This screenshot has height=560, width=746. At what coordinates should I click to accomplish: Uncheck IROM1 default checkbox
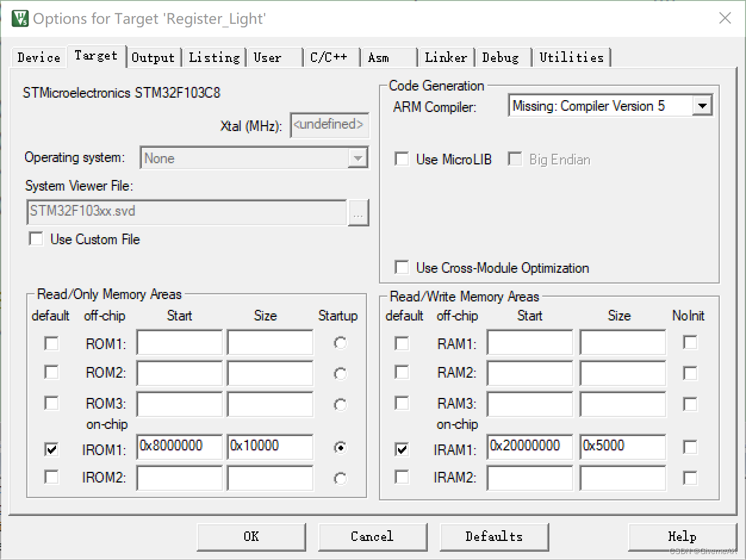click(52, 450)
